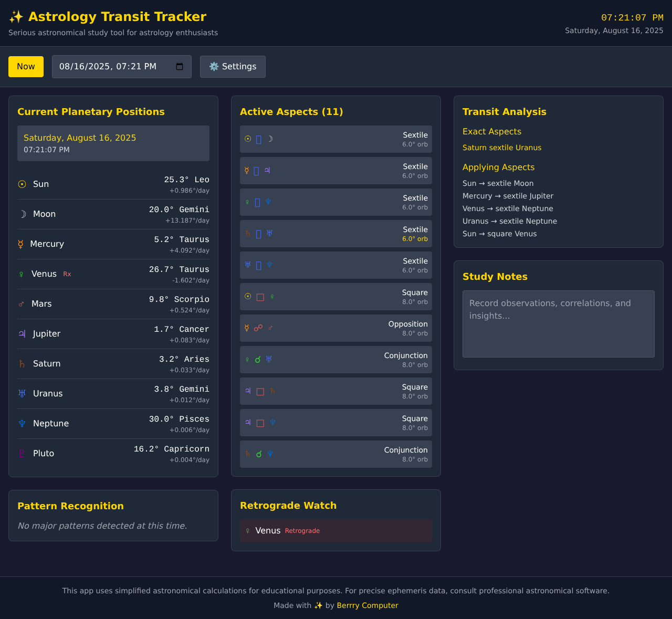The image size is (672, 619).
Task: Select the Jupiter glyph icon
Action: pos(22,333)
